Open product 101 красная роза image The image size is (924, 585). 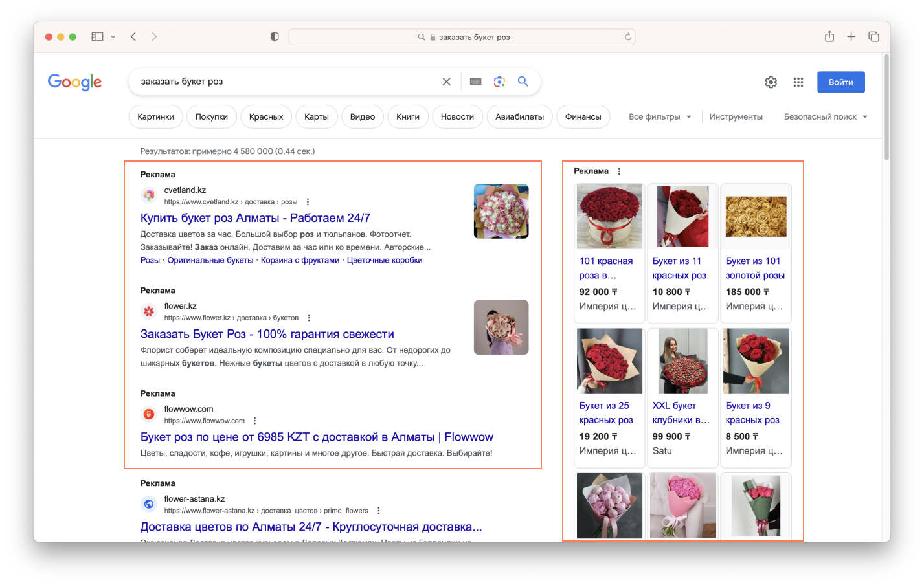pos(609,217)
